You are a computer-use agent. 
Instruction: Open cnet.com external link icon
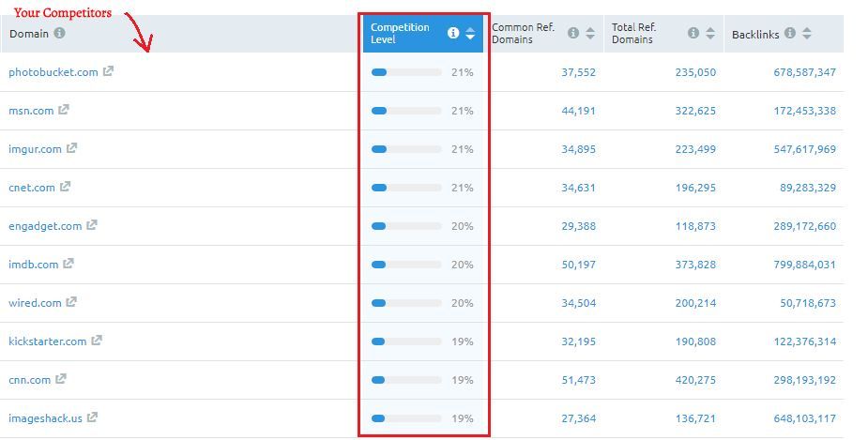pyautogui.click(x=65, y=187)
